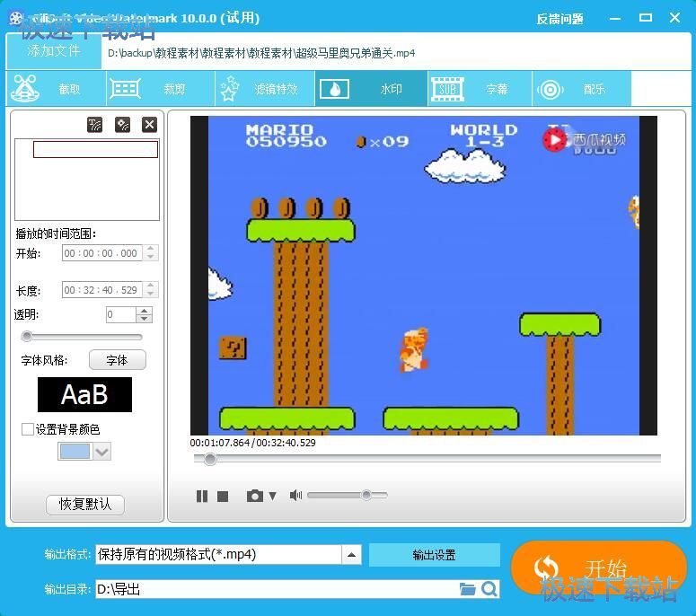The height and width of the screenshot is (616, 696).
Task: Click the water drop watermark icon
Action: 335,89
